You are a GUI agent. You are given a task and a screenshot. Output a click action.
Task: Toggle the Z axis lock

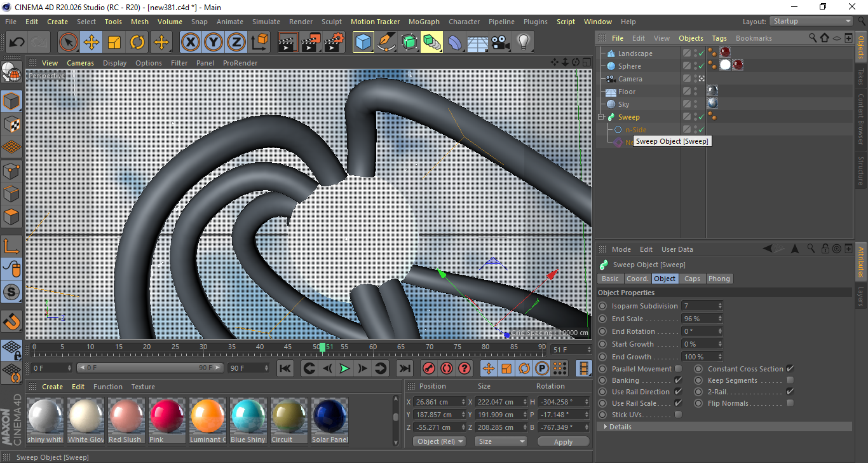coord(236,43)
